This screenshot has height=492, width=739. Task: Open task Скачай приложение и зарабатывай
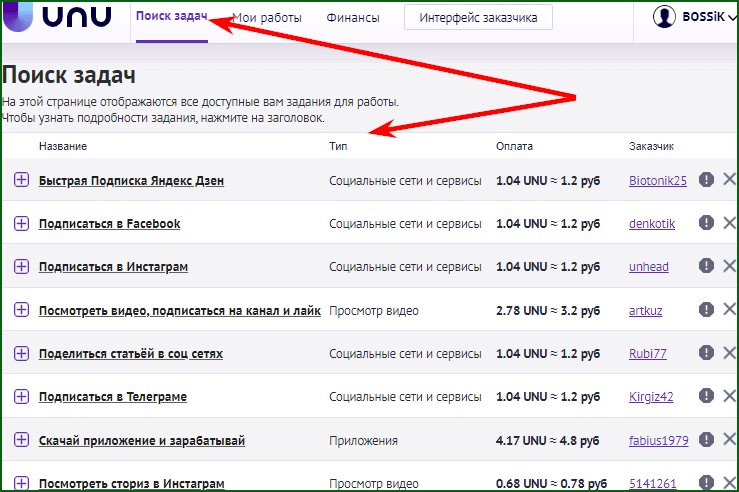(x=141, y=441)
